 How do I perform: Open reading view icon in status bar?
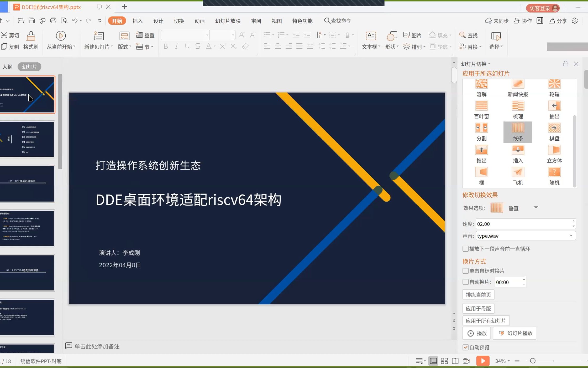(455, 361)
